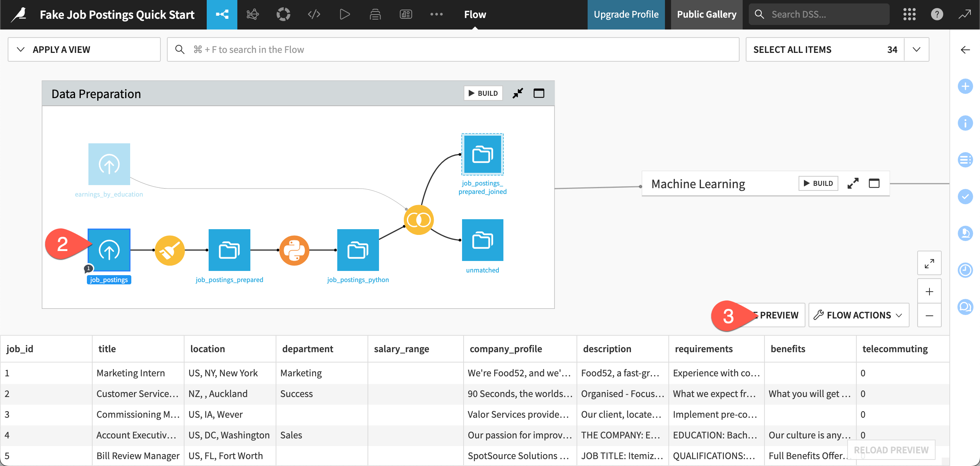Screen dimensions: 980x466
Task: Open the dashboards icon in the top toolbar
Action: coord(406,14)
